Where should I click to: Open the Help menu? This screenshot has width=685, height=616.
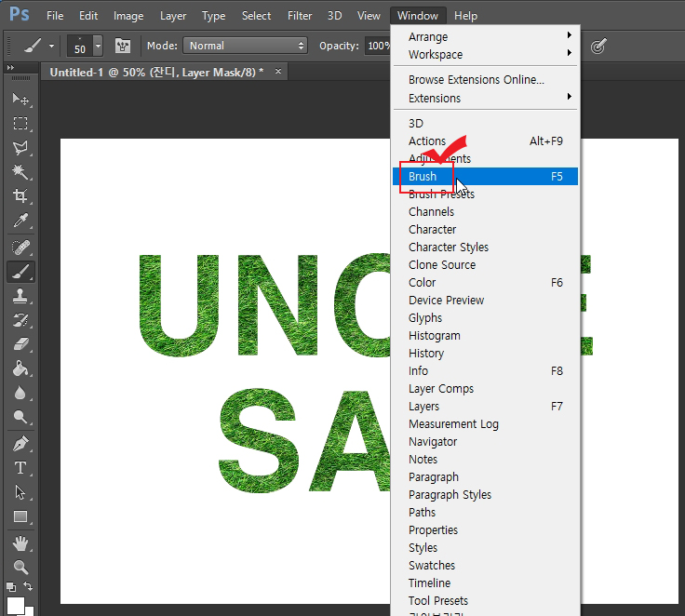click(465, 16)
